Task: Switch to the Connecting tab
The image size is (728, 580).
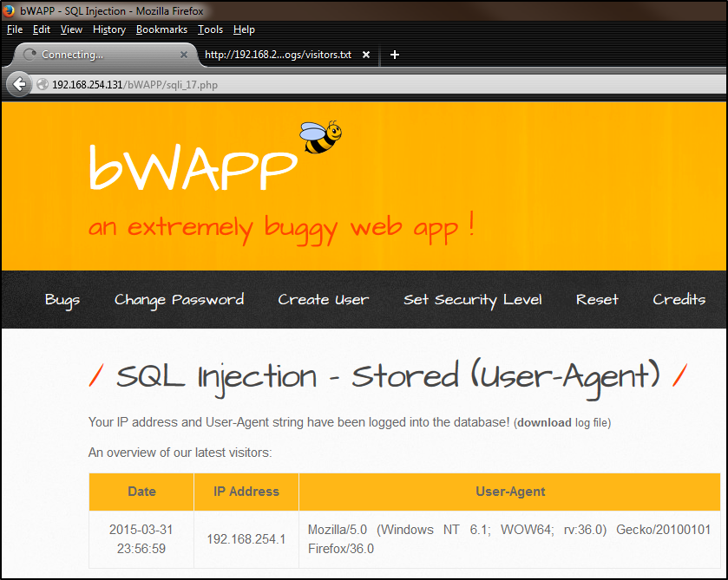Action: coord(103,55)
